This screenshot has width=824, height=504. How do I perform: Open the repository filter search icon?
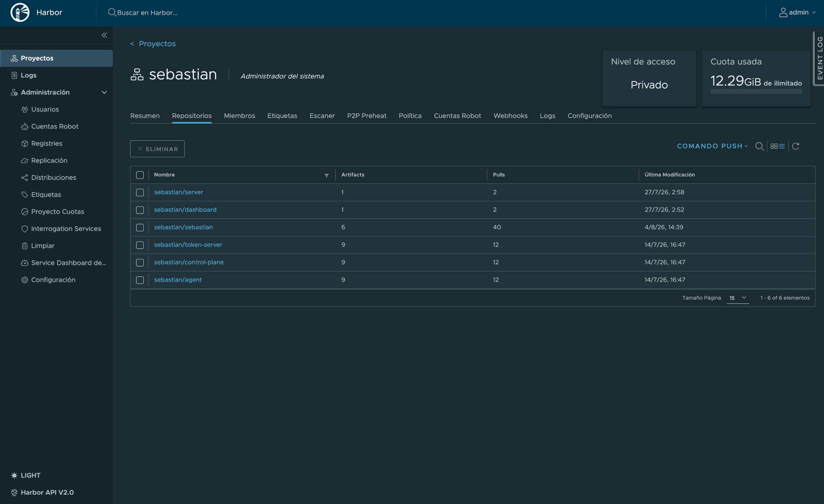click(x=759, y=146)
